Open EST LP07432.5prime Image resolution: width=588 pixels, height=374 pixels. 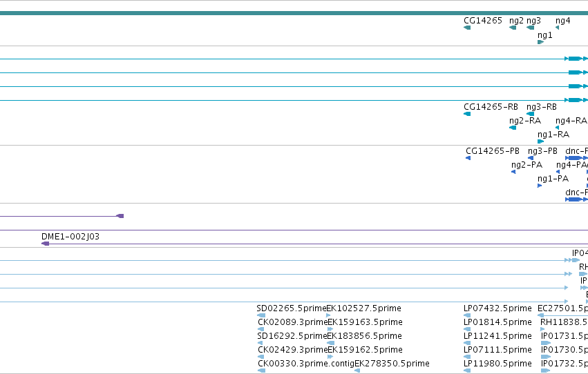(x=497, y=308)
